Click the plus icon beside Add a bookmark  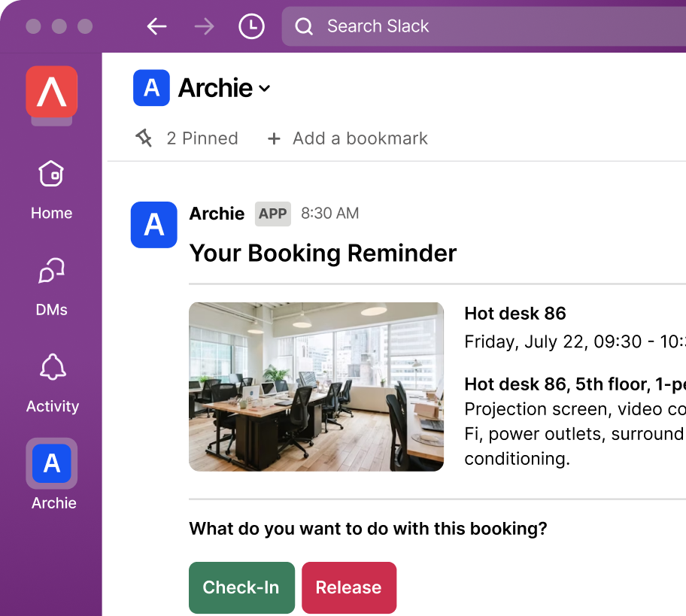pos(275,138)
